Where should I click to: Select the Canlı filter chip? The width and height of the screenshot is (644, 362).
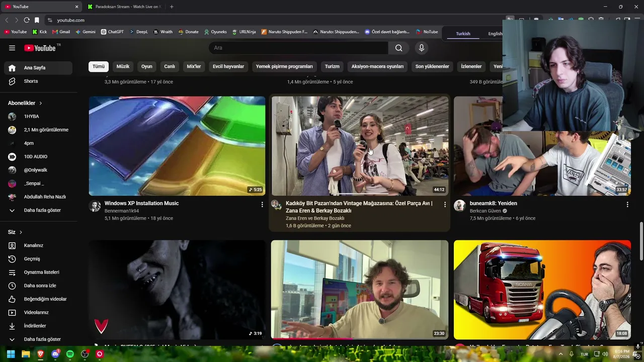pyautogui.click(x=170, y=66)
